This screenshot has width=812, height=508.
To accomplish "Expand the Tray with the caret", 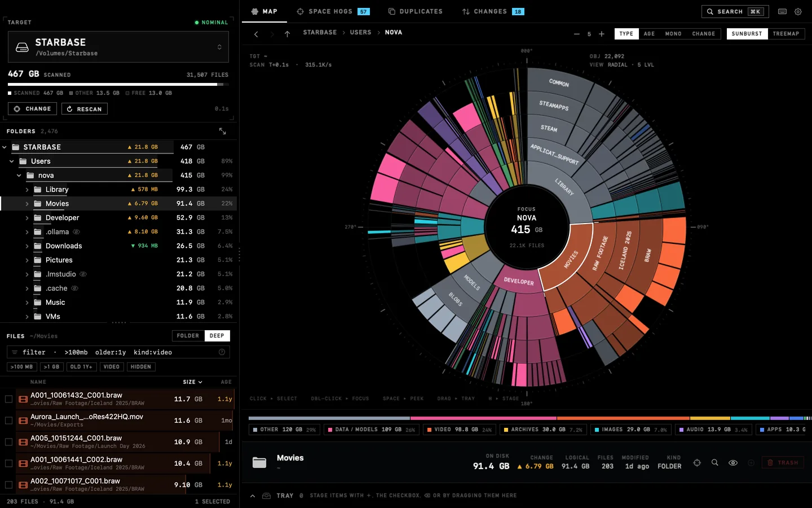I will (x=253, y=496).
